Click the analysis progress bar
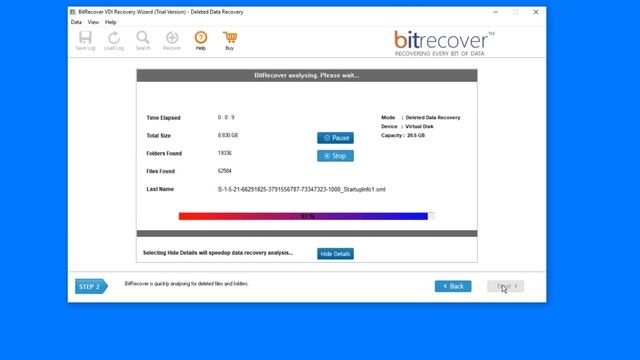This screenshot has width=640, height=360. (307, 216)
